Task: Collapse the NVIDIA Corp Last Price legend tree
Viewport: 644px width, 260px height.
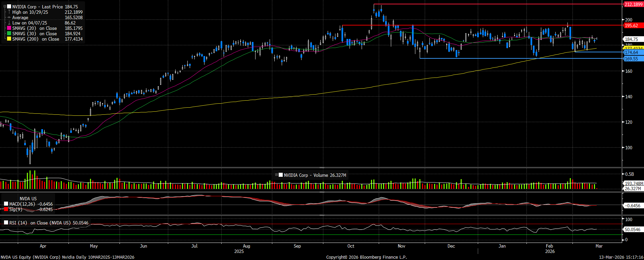Action: tap(5, 7)
